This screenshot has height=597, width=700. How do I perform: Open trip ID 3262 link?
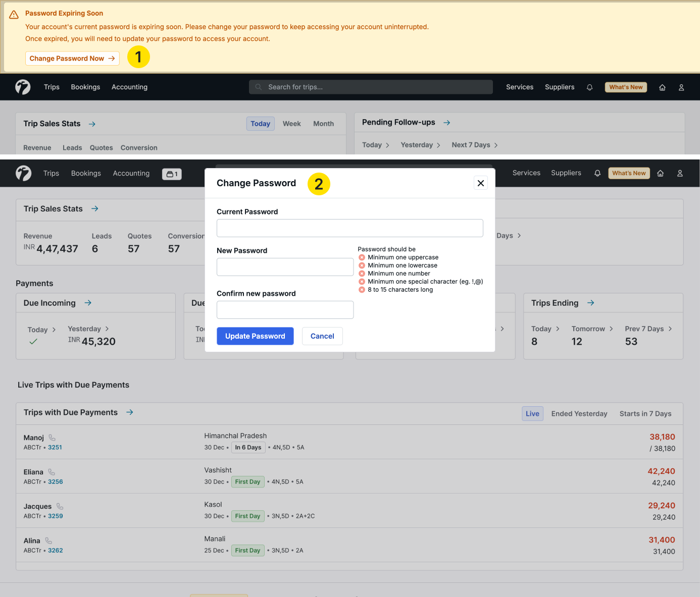tap(56, 551)
